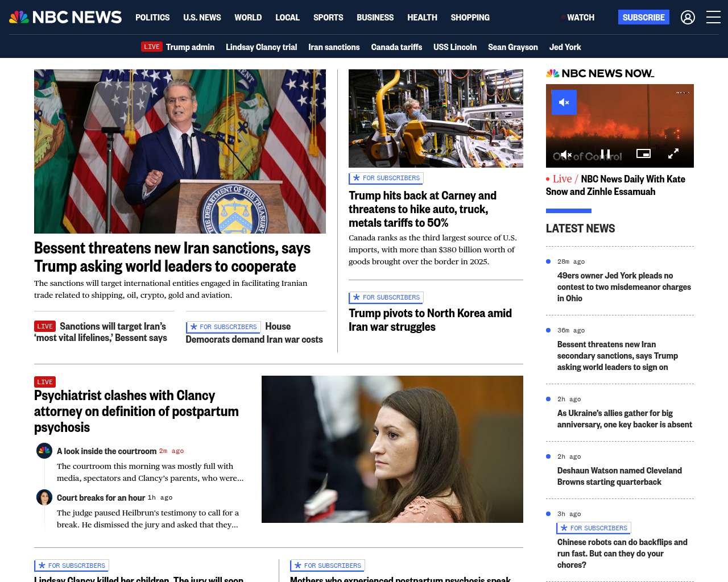728x582 pixels.
Task: Go to the Health section
Action: coord(422,18)
